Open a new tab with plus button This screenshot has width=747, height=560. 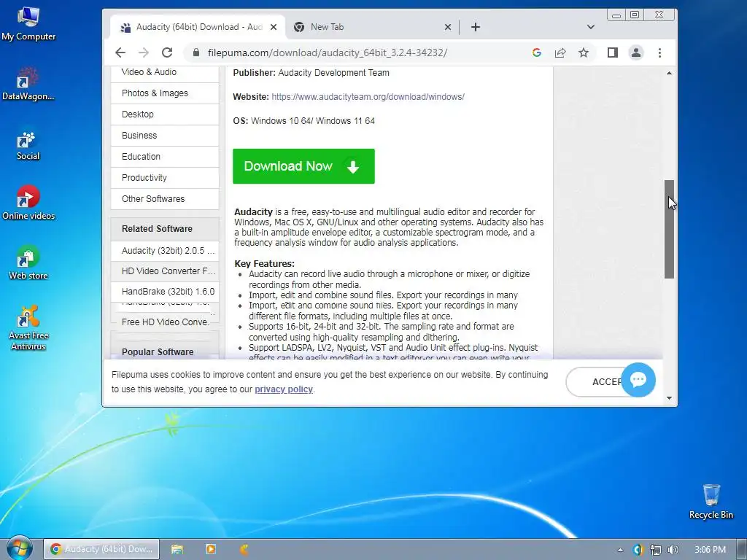tap(476, 27)
